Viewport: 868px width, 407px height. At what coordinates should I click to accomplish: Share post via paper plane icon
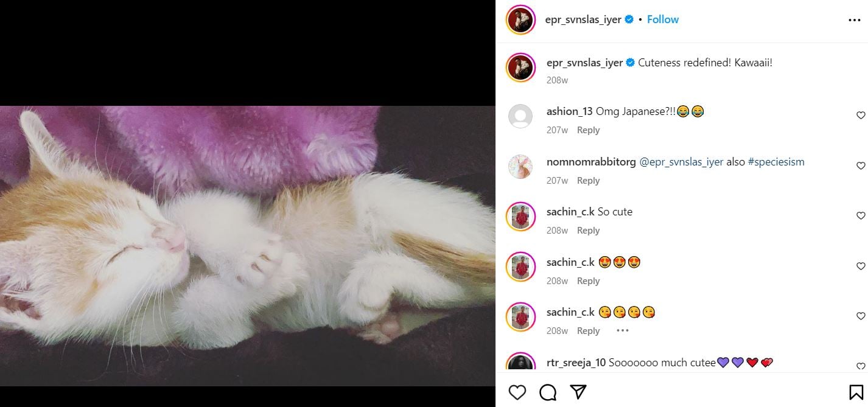(578, 392)
